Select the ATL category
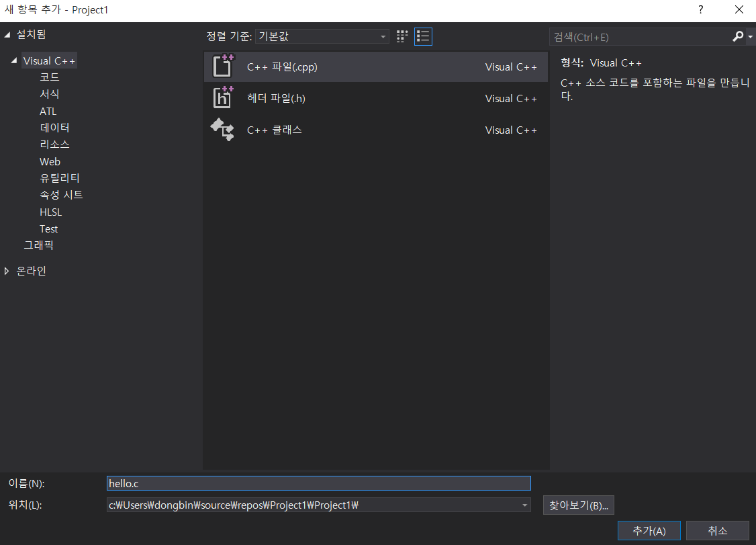Screen dimensions: 756x545 coord(48,112)
